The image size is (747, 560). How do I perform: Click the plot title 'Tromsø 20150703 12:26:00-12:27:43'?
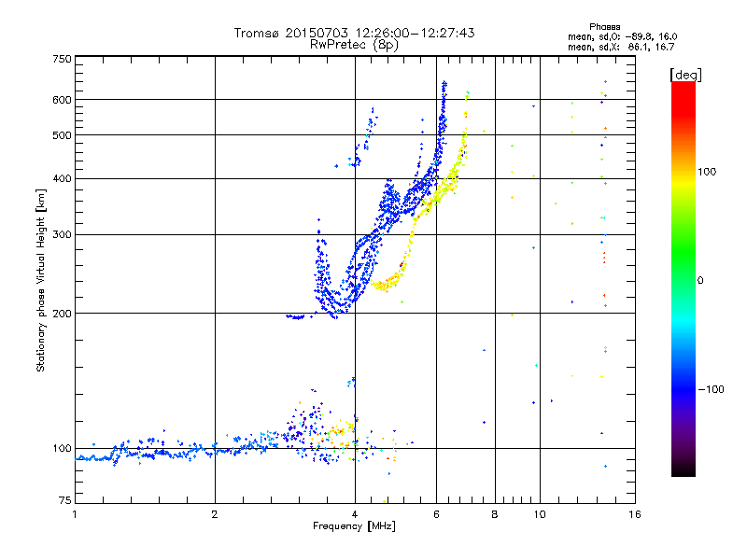[x=354, y=33]
